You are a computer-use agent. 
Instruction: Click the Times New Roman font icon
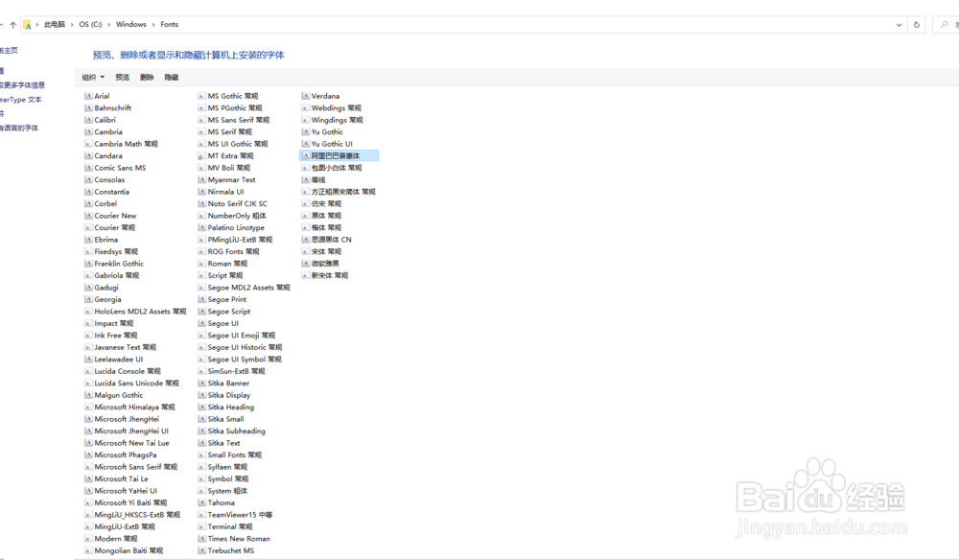click(201, 539)
